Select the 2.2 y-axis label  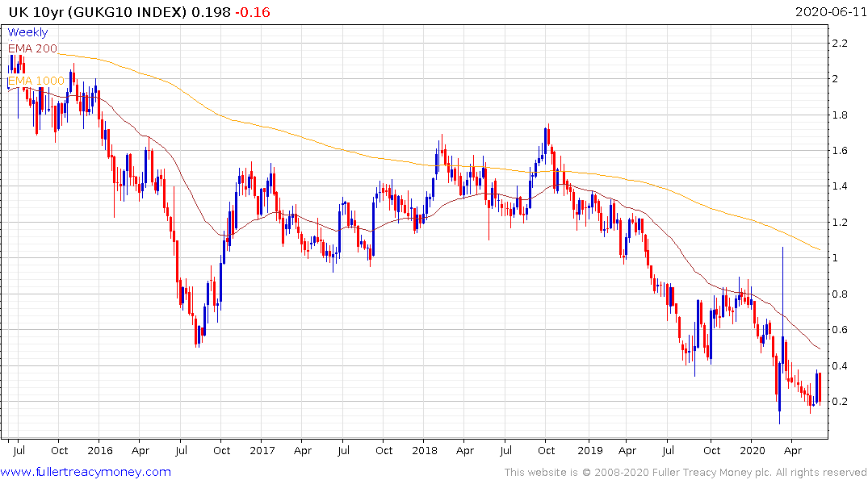(840, 43)
